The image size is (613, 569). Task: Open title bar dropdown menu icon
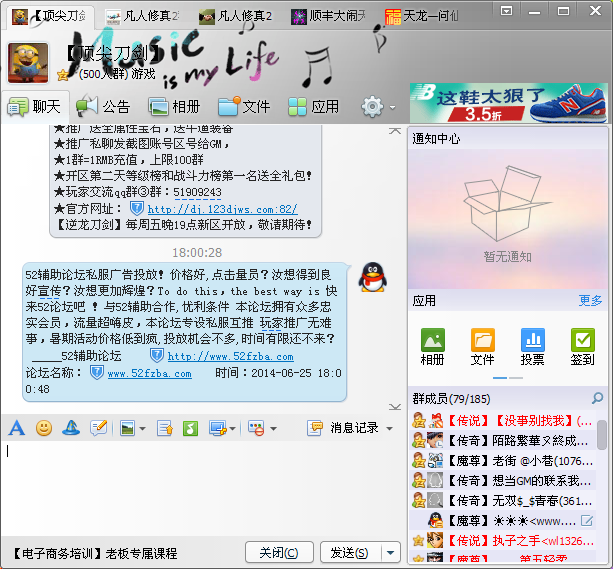pos(506,11)
